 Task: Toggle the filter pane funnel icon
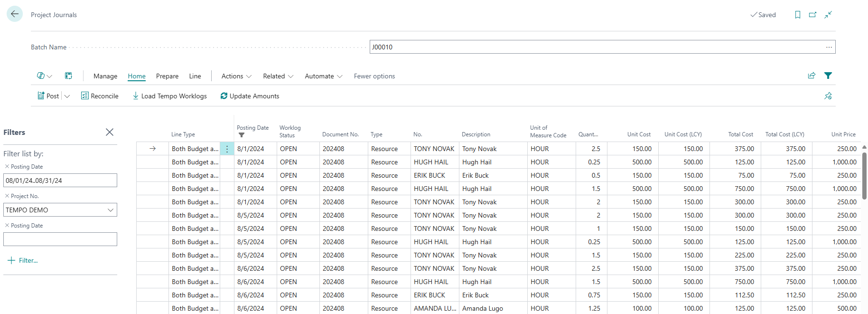coord(828,76)
